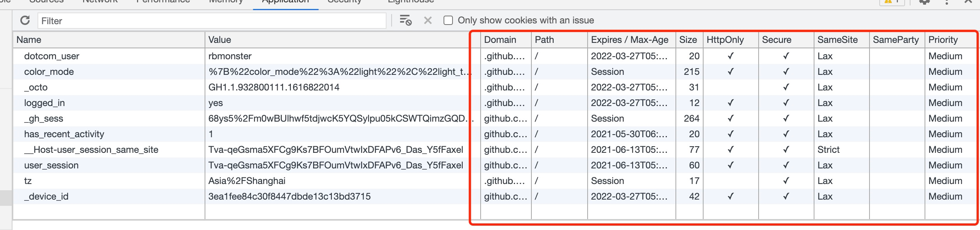Select the tz cookie name
This screenshot has width=980, height=230.
pyautogui.click(x=28, y=181)
